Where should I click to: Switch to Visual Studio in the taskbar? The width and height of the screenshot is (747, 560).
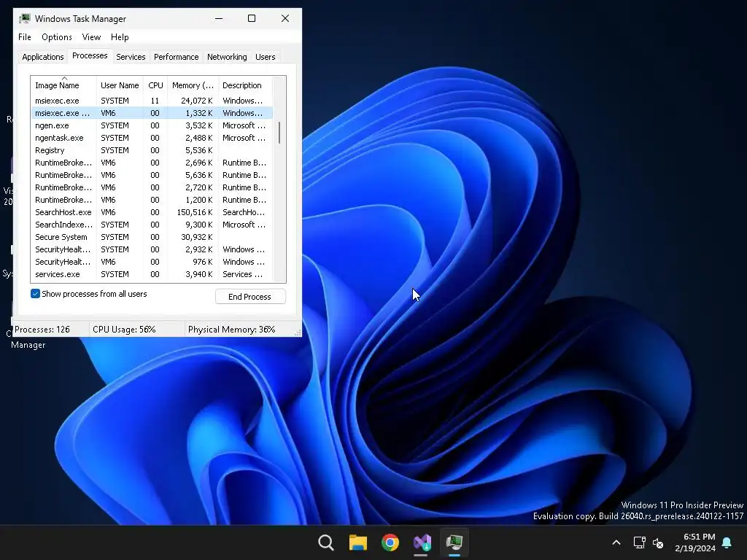coord(422,542)
